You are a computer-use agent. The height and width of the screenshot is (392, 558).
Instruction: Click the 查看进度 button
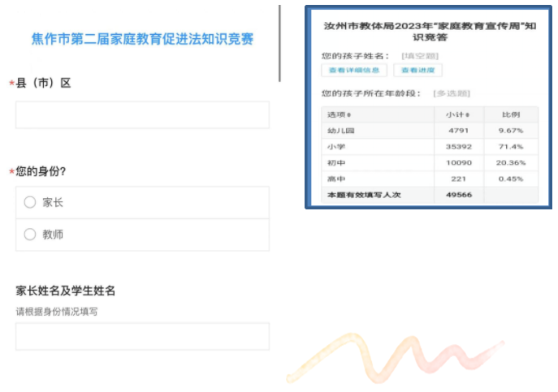pos(417,70)
